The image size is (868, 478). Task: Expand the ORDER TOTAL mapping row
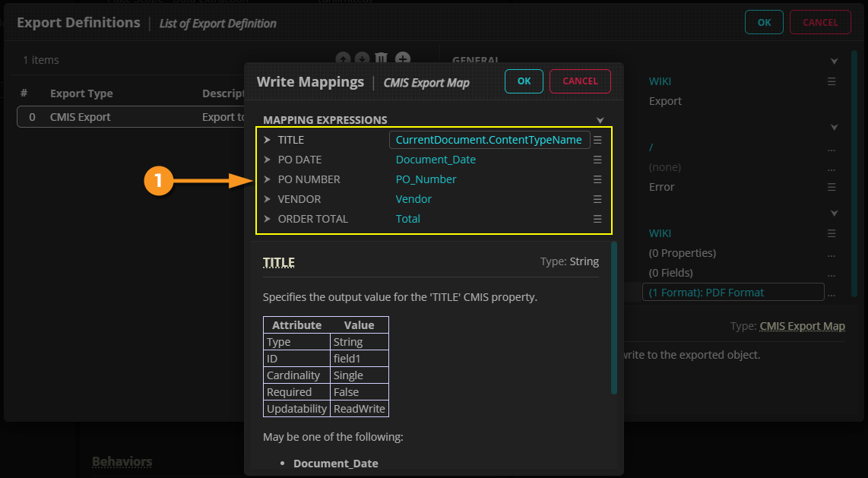tap(267, 219)
